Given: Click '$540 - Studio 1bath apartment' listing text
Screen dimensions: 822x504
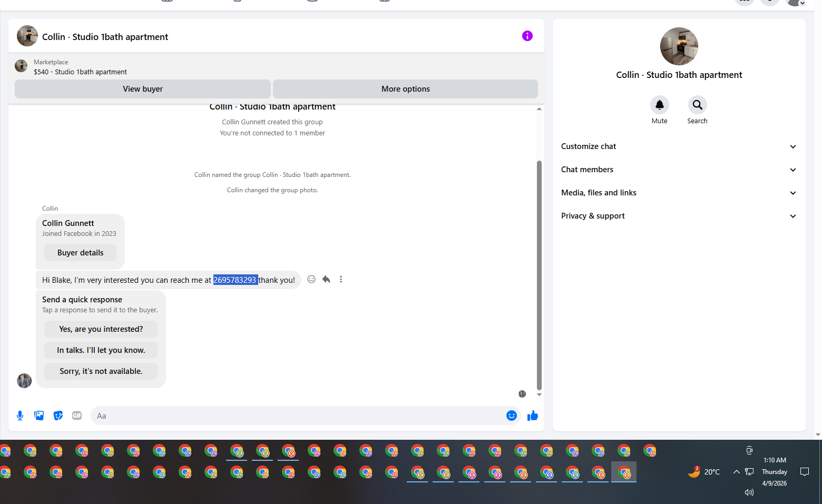Looking at the screenshot, I should [x=80, y=72].
